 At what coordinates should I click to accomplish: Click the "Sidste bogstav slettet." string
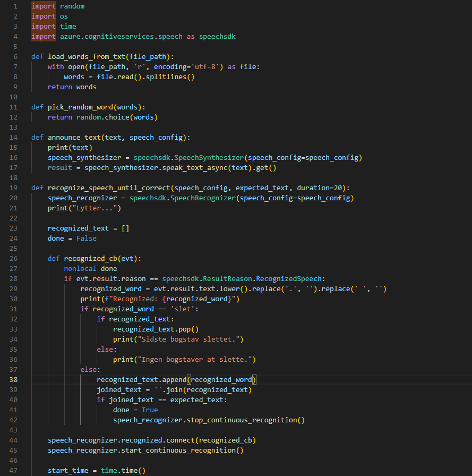tap(188, 339)
